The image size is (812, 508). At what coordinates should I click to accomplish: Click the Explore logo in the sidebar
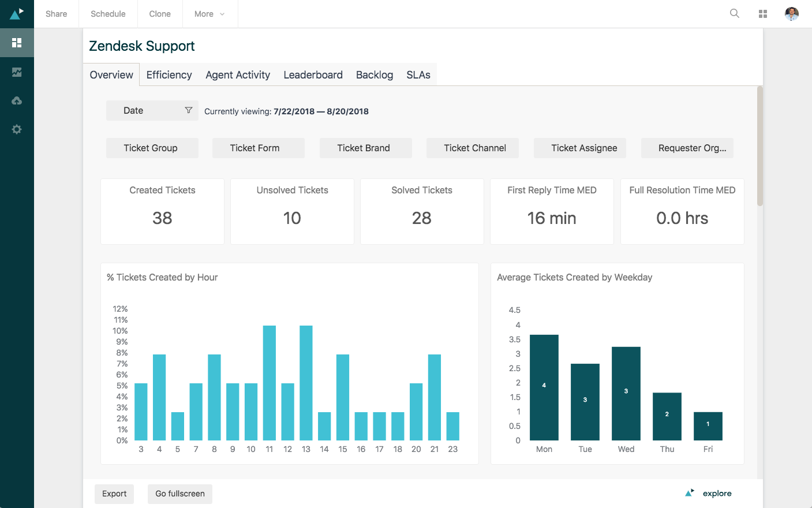(17, 14)
